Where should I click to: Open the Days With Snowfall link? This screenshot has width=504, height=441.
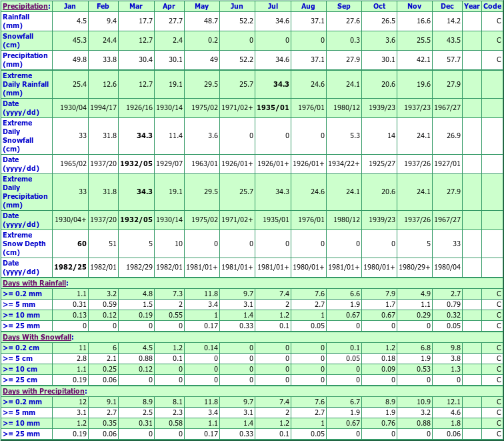coord(37,337)
